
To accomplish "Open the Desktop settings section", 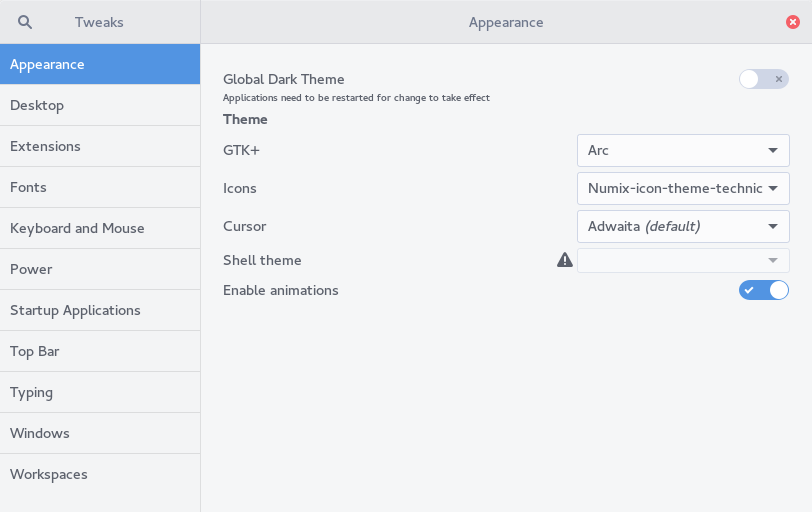I will (100, 105).
